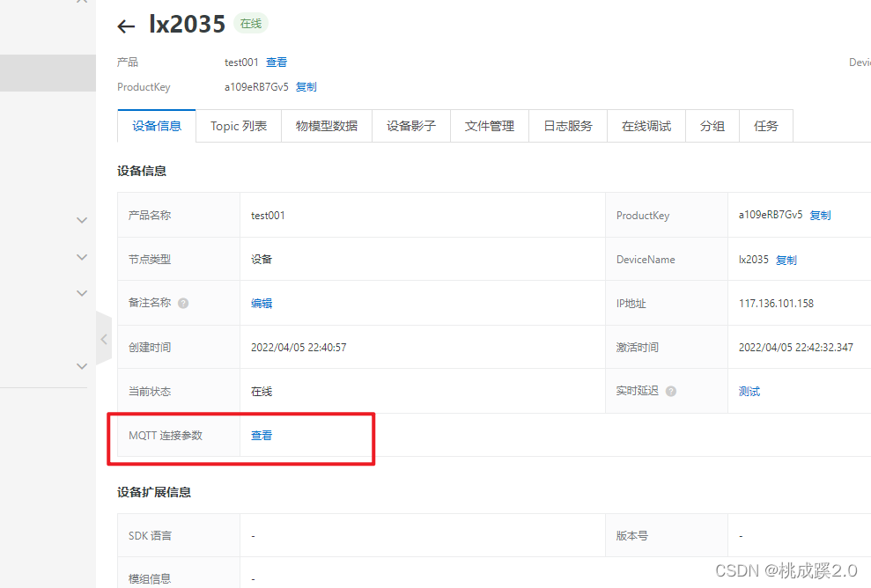
Task: Select 创建时间 value 2022/04/05 22:40:57
Action: tap(299, 347)
